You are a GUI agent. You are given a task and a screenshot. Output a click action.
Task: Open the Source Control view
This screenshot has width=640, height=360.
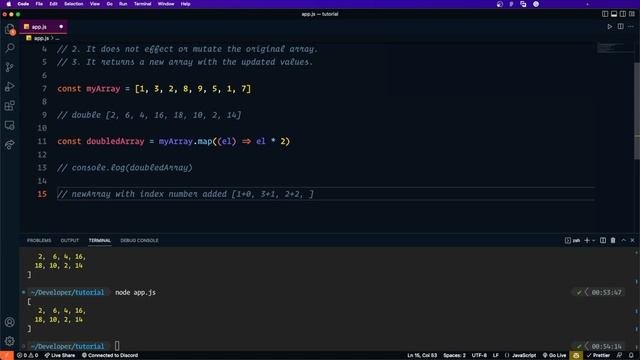coord(10,67)
